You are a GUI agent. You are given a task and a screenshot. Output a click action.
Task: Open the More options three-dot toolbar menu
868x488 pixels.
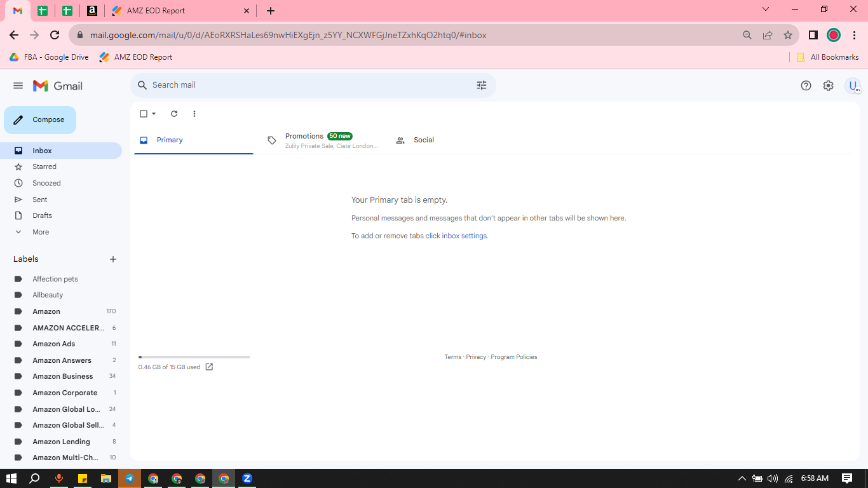click(x=194, y=114)
